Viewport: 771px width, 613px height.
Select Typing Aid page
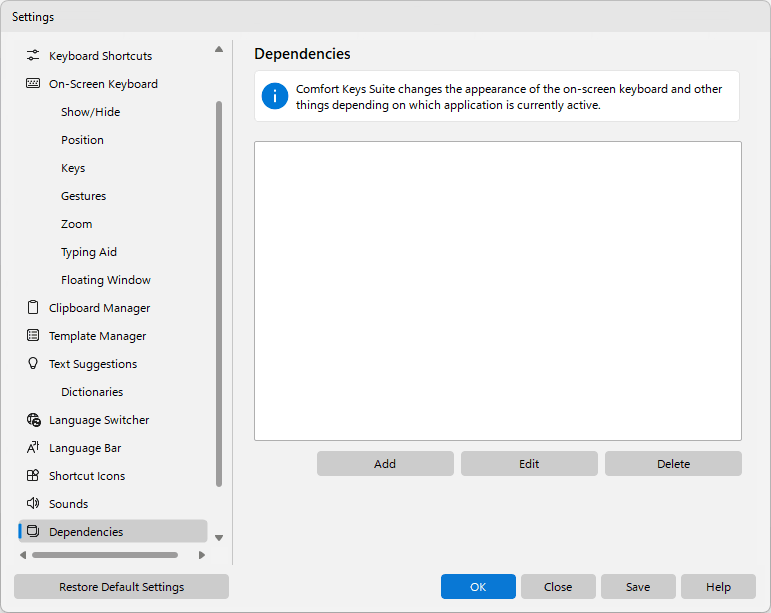[x=89, y=252]
